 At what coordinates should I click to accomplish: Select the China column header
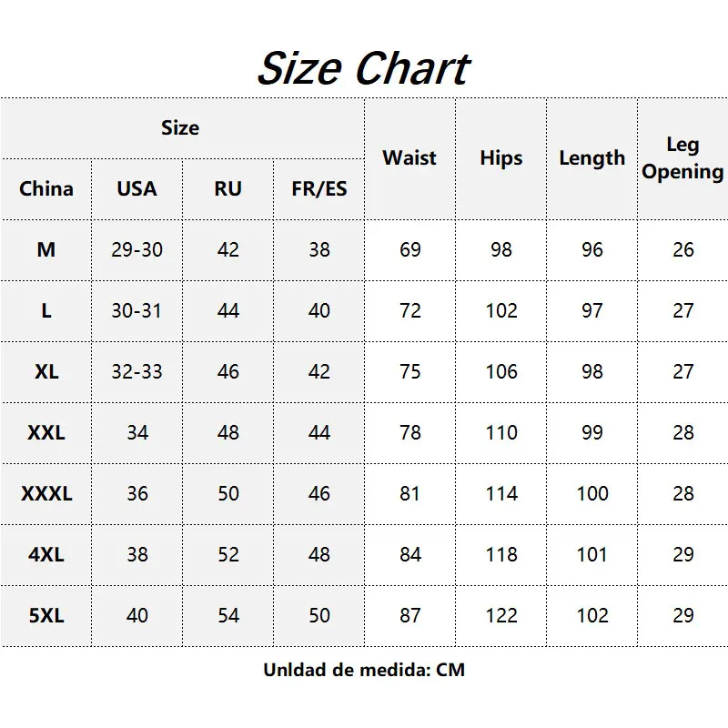[x=46, y=189]
